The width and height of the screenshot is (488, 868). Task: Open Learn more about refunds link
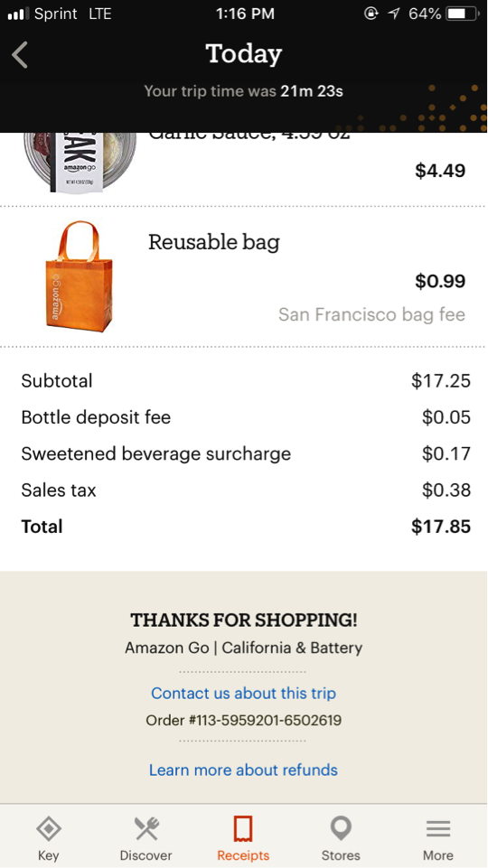[243, 770]
